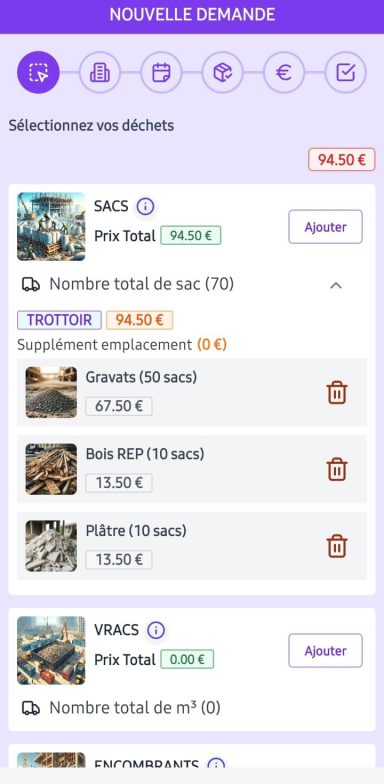Select the TROTTOIR location tag

(x=60, y=320)
